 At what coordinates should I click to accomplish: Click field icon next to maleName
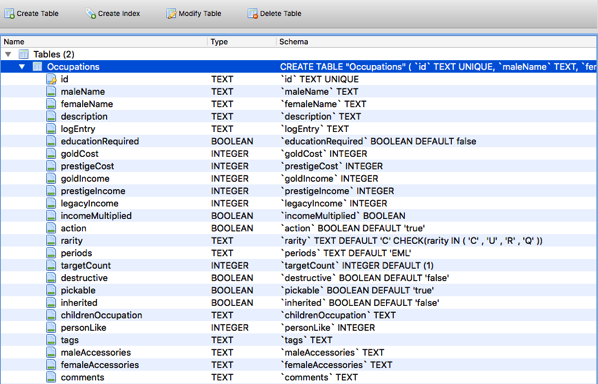pyautogui.click(x=51, y=92)
